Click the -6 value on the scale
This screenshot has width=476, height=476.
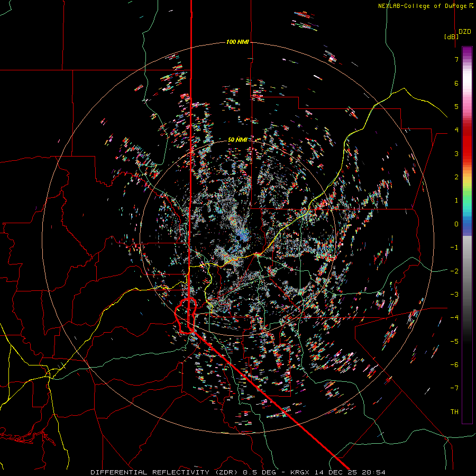tap(454, 365)
